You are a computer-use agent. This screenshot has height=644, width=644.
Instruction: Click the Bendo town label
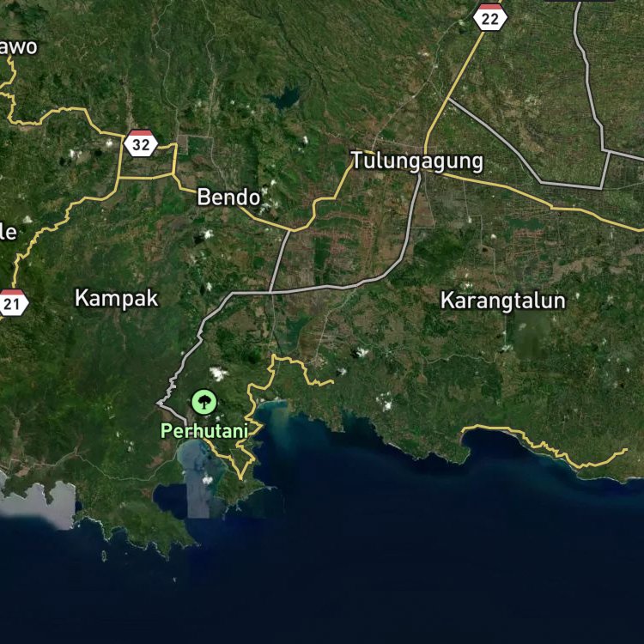point(228,197)
